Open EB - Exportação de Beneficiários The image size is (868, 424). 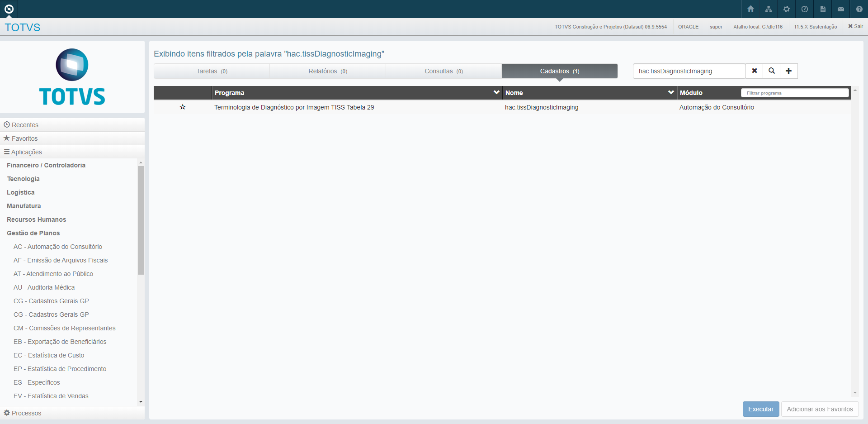[x=60, y=342]
